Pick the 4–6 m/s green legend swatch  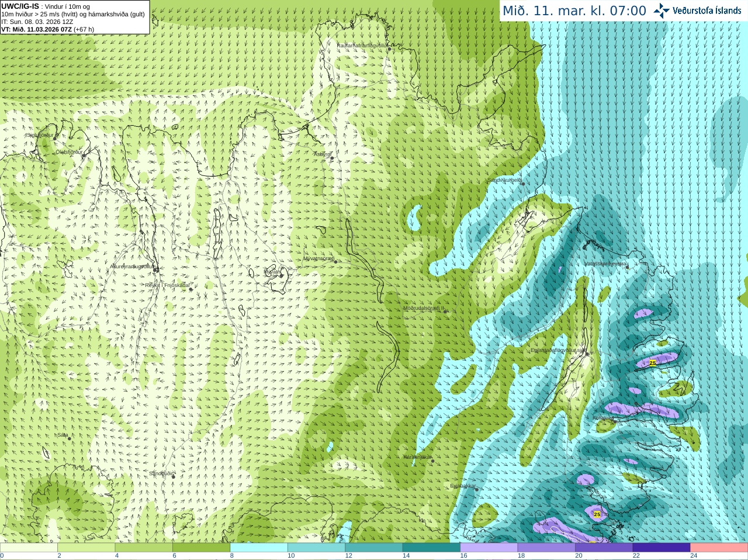click(x=144, y=548)
